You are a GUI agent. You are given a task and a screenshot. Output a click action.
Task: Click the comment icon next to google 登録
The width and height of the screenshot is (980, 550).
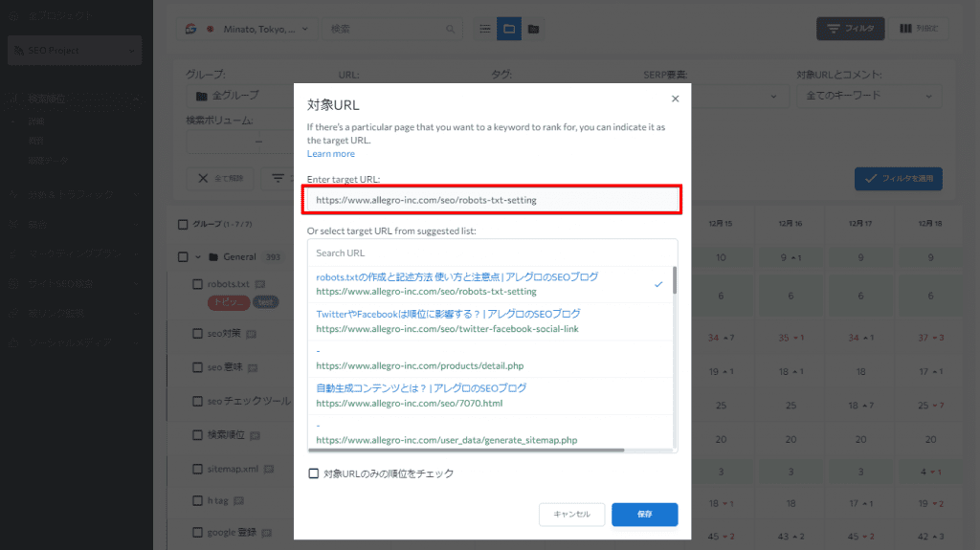[267, 533]
